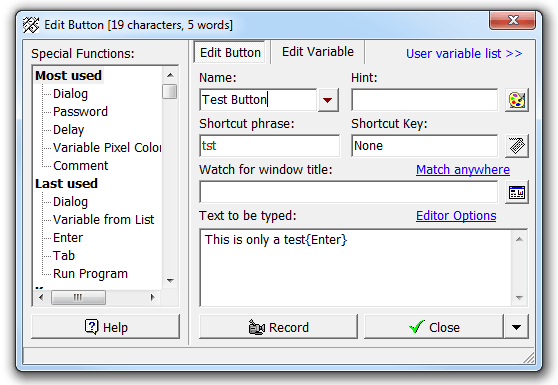558x385 pixels.
Task: Open the Editor Options link
Action: 456,216
